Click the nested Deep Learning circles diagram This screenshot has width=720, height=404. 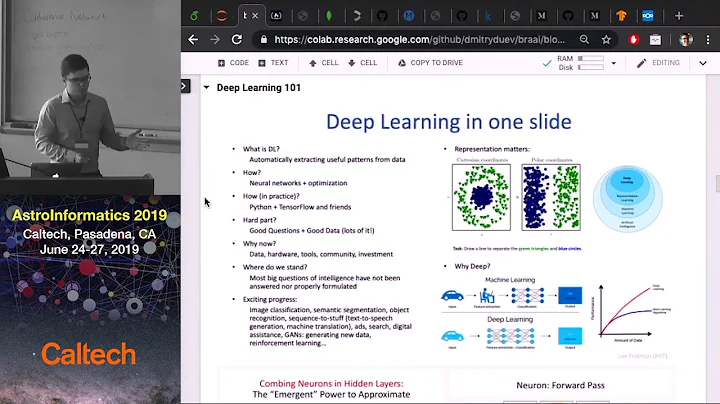[x=627, y=198]
